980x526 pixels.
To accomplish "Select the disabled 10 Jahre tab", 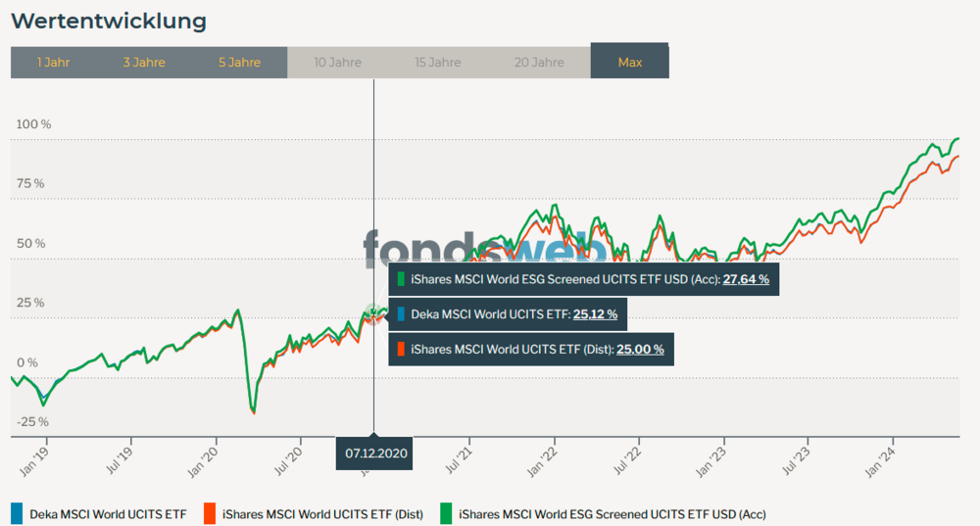I will point(337,63).
